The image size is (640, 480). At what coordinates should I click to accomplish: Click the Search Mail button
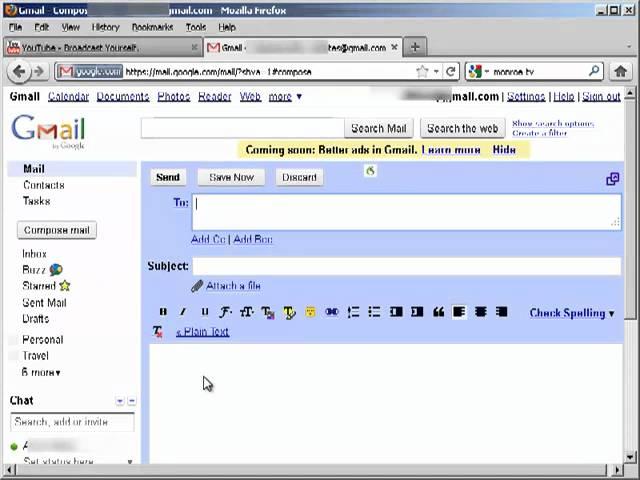379,129
